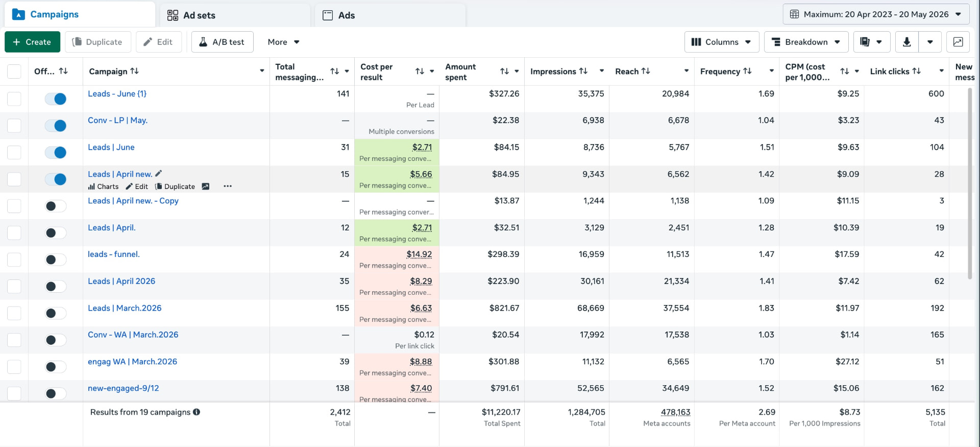Open the Reach column header menu
Image resolution: width=980 pixels, height=447 pixels.
coord(687,71)
